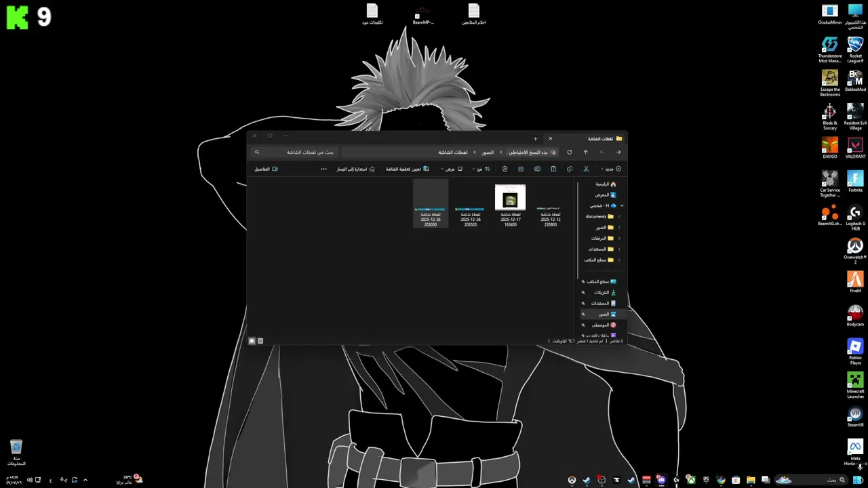
Task: Open pinned Music (الموسيقى) in sidebar
Action: point(602,325)
